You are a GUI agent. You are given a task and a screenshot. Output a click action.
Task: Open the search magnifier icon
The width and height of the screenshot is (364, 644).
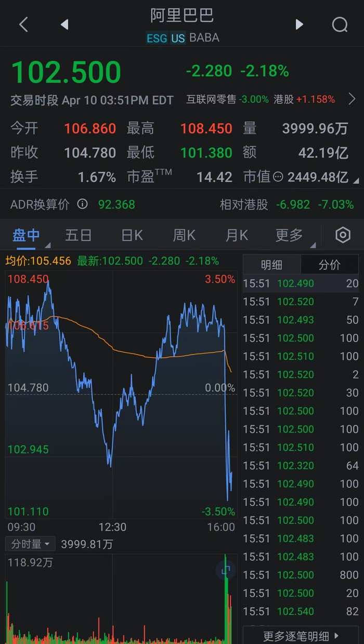tap(340, 24)
